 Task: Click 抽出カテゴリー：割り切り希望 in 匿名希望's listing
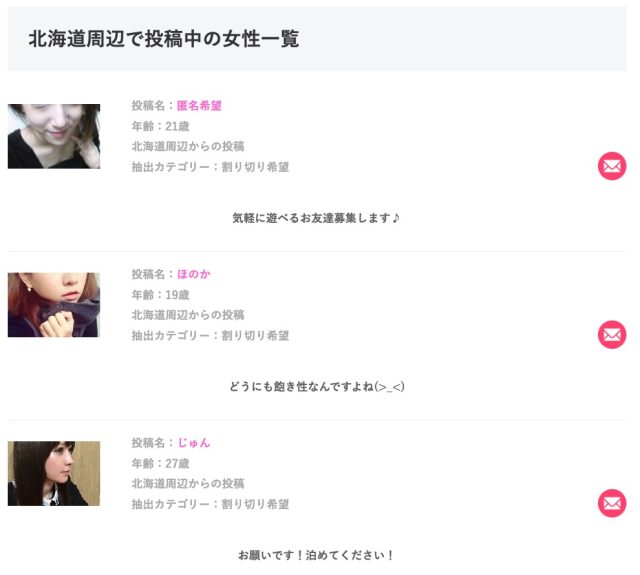[210, 167]
